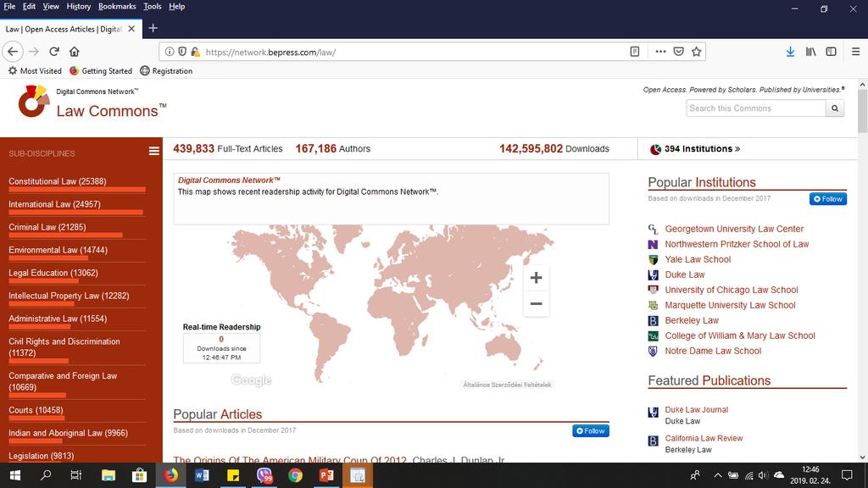Focus the Search this Commons field
The width and height of the screenshot is (868, 488).
pos(756,108)
